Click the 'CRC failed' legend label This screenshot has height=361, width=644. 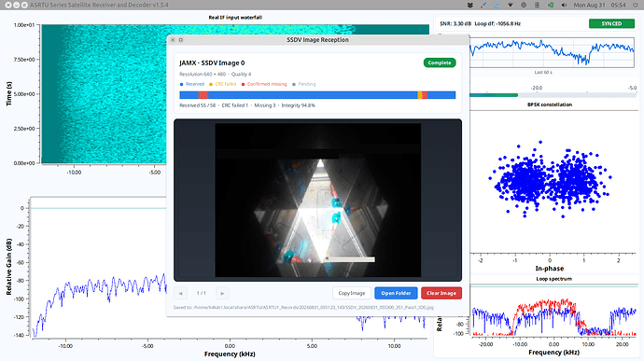tap(226, 84)
